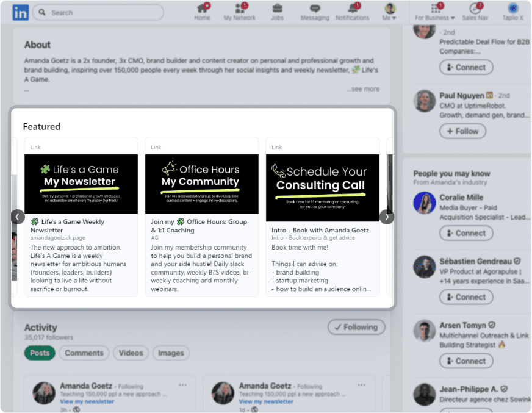Click Arsen Tomyn verified badge
Viewport: 532px width, 413px height.
pyautogui.click(x=492, y=325)
